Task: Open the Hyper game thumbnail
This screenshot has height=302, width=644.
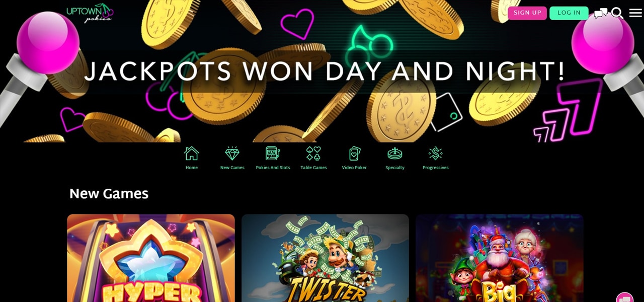Action: tap(151, 258)
